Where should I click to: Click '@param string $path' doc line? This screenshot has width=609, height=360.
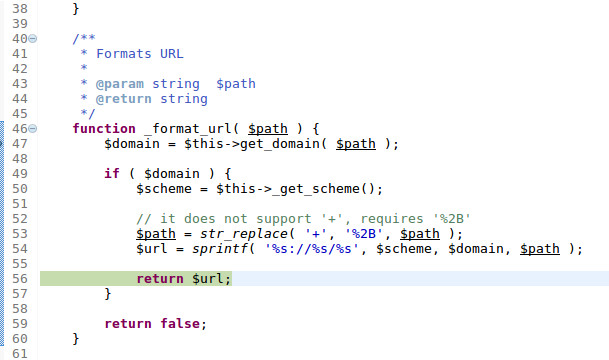pyautogui.click(x=176, y=84)
